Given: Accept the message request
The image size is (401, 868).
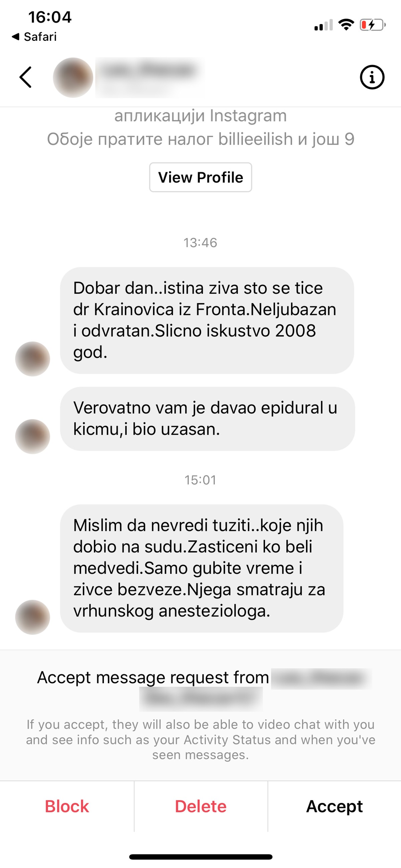Looking at the screenshot, I should 334,806.
